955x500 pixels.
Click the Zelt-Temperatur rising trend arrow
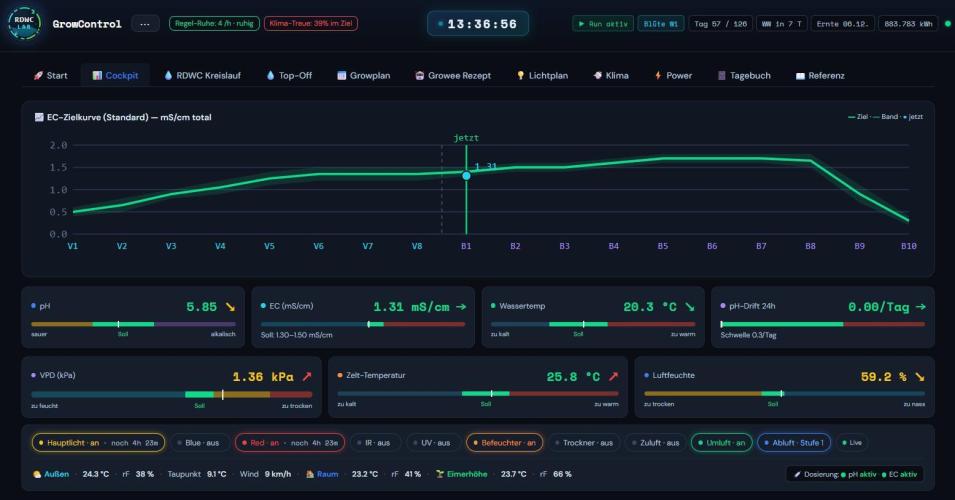point(613,377)
